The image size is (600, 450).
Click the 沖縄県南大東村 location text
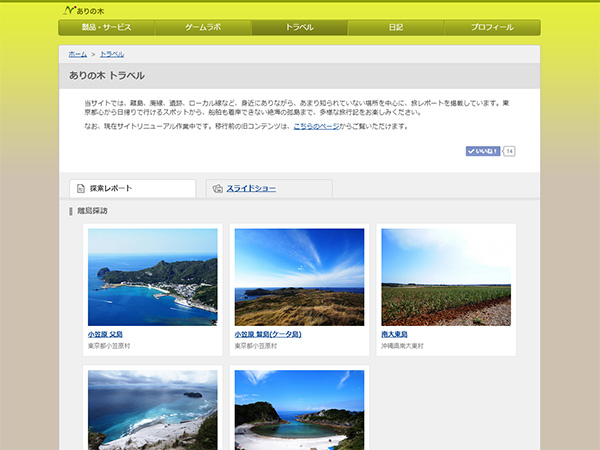click(403, 346)
